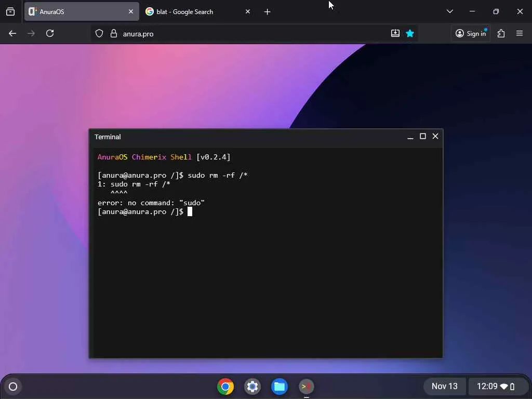Image resolution: width=532 pixels, height=399 pixels.
Task: Go back to the previous page
Action: pyautogui.click(x=12, y=33)
